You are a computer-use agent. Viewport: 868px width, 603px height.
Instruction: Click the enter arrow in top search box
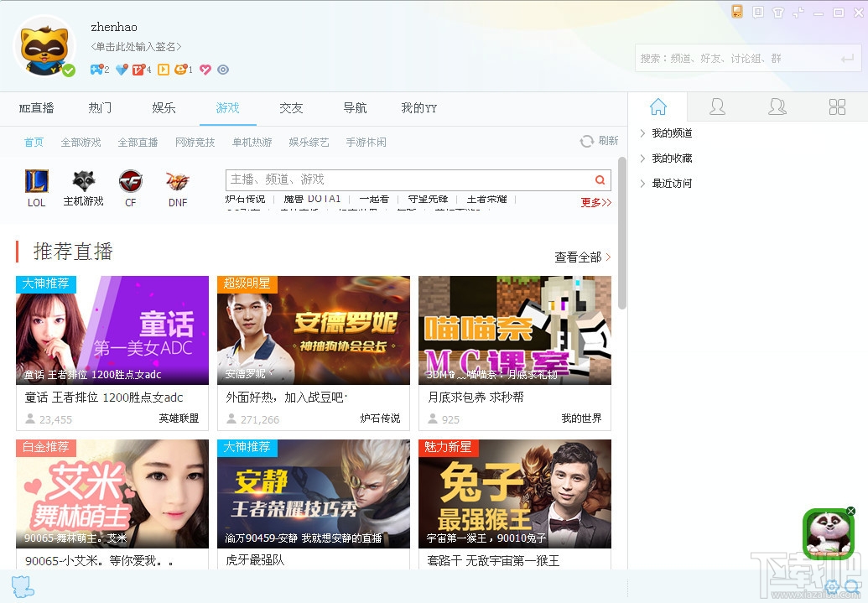[x=847, y=58]
